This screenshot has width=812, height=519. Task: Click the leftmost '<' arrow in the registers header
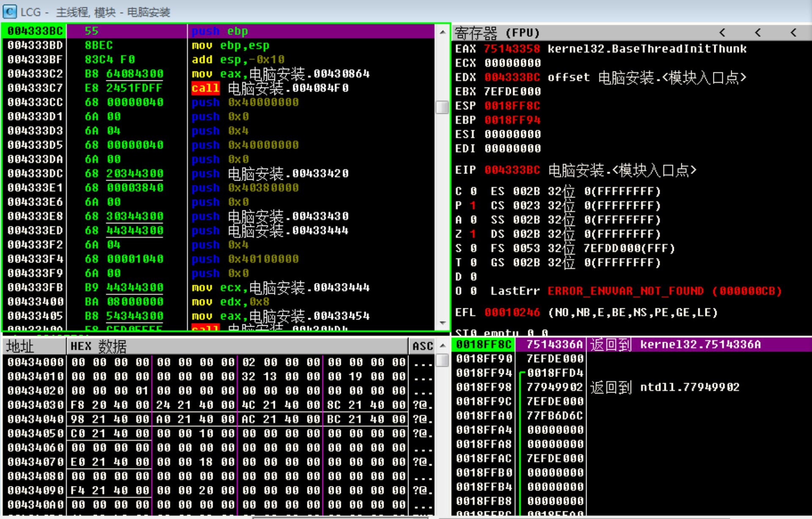(722, 32)
